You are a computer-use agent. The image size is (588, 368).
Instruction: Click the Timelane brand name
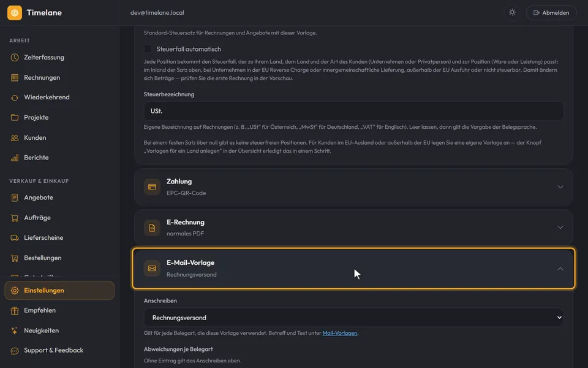click(44, 13)
